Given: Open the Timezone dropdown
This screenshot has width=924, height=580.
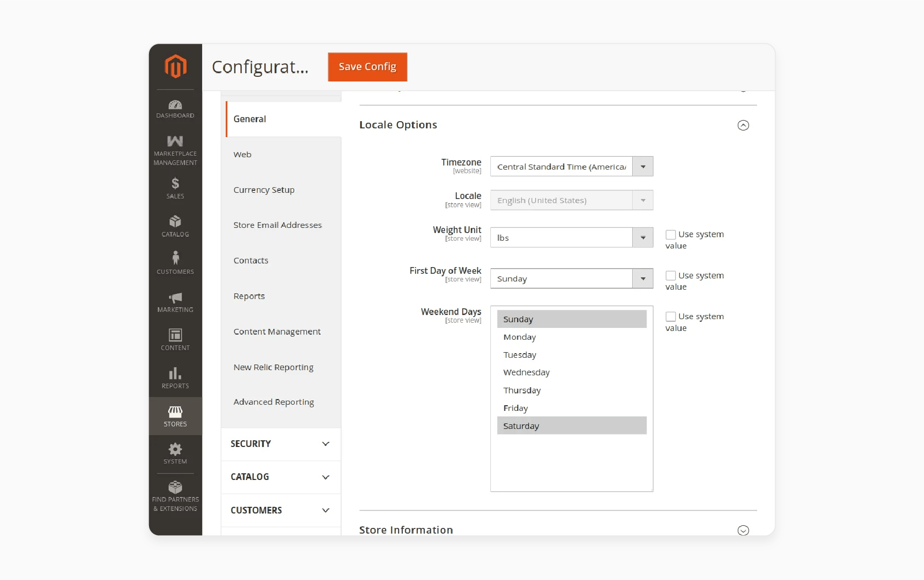Looking at the screenshot, I should [x=572, y=167].
